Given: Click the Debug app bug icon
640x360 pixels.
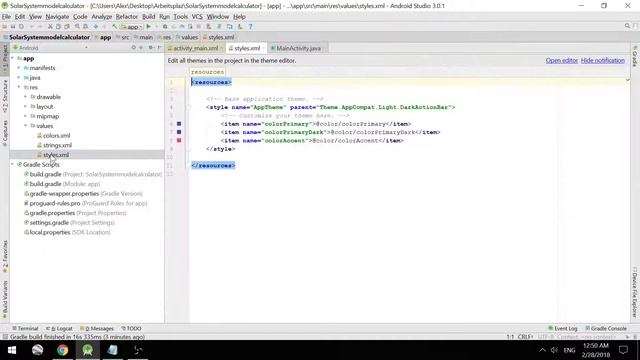Looking at the screenshot, I should click(x=165, y=27).
